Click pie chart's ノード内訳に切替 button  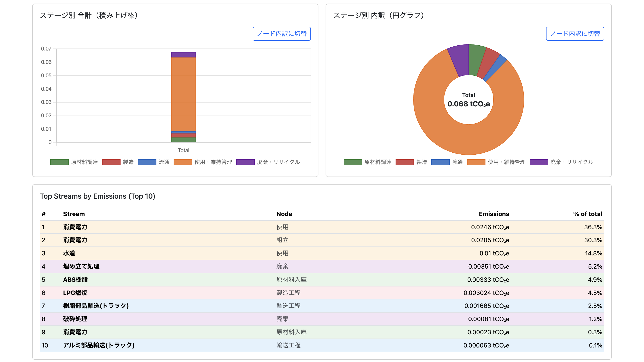[x=575, y=34]
